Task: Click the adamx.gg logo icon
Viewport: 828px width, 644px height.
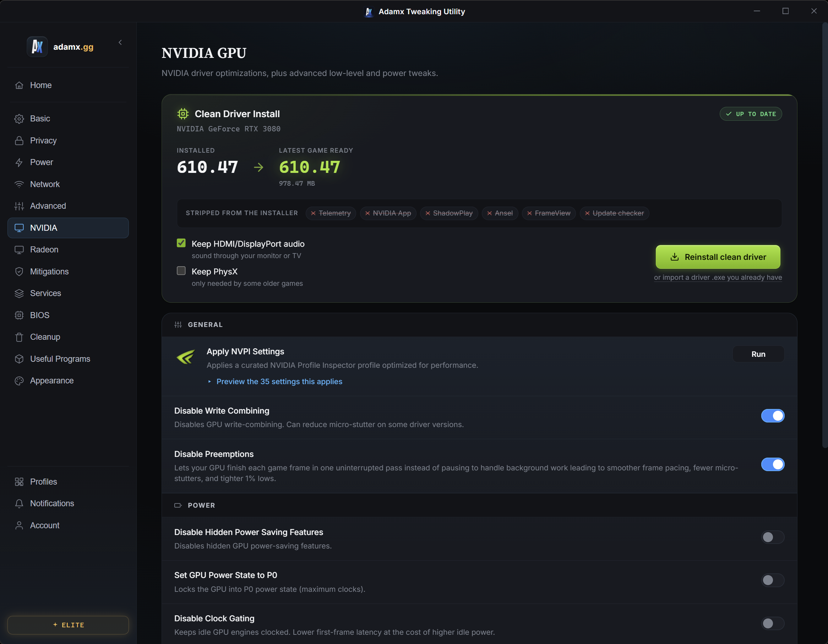Action: 37,47
